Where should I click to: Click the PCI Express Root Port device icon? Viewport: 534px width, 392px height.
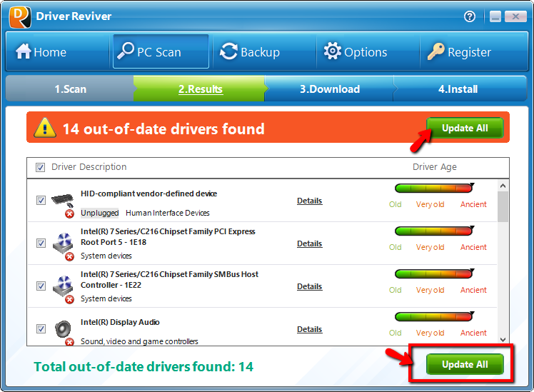[63, 243]
